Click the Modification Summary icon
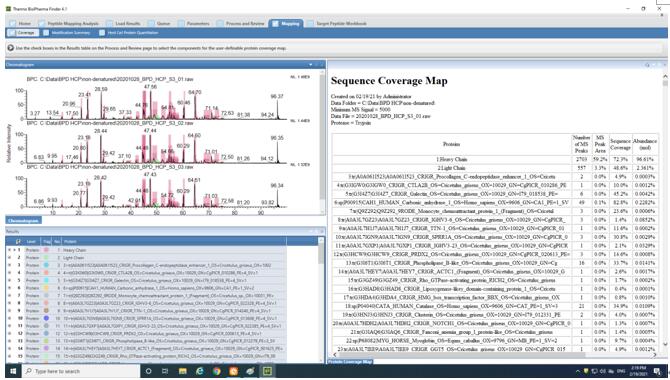 pyautogui.click(x=46, y=33)
